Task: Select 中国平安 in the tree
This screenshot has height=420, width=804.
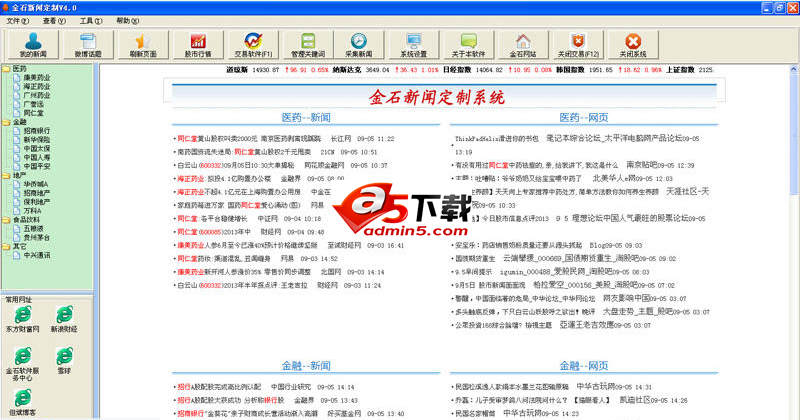Action: [x=37, y=166]
